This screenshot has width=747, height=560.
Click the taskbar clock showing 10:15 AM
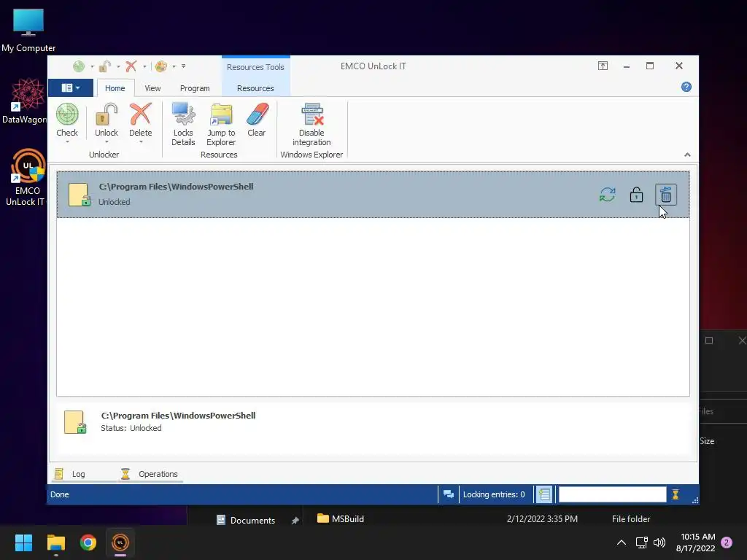(x=695, y=542)
